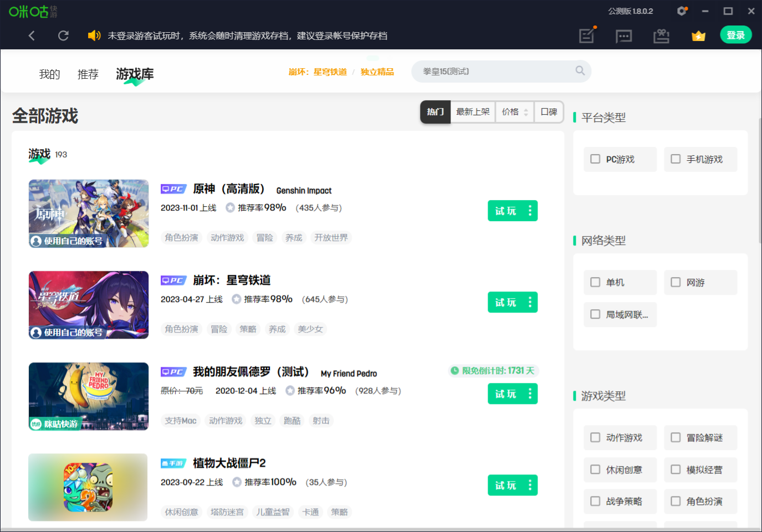Screen dimensions: 762x532
Task: Click the 跑酷 tag
Action: pyautogui.click(x=292, y=421)
